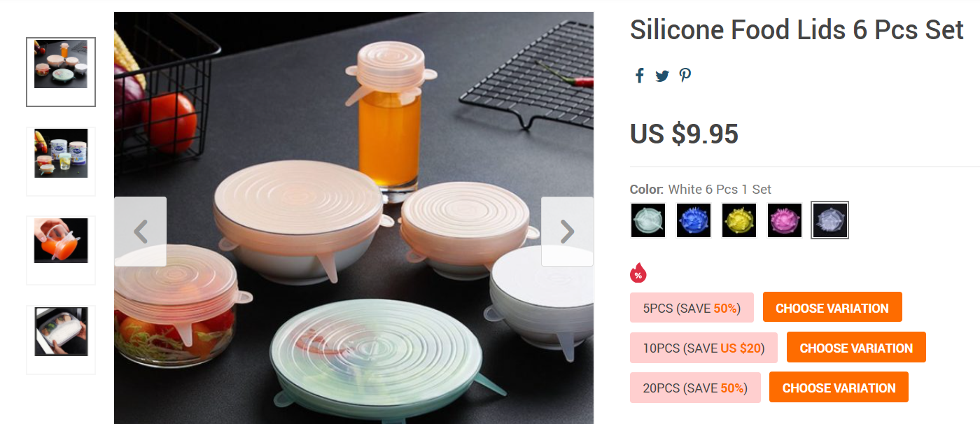Select the white 6 Pcs color swatch
This screenshot has width=980, height=424.
[830, 220]
